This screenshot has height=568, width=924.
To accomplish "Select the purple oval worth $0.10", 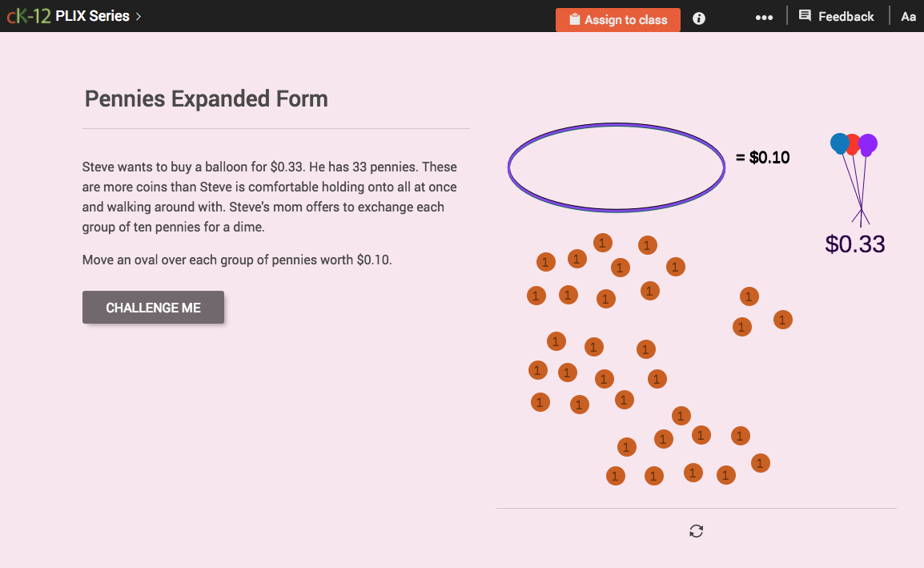I will (616, 167).
